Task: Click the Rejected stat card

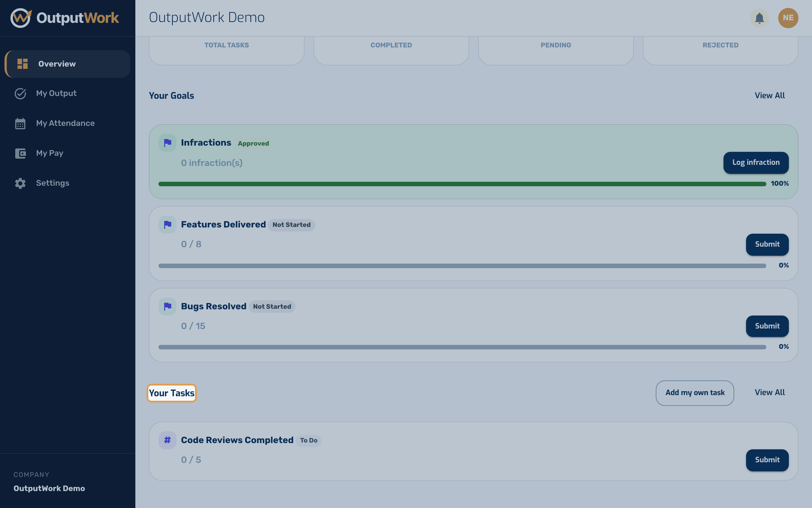Action: 720,51
